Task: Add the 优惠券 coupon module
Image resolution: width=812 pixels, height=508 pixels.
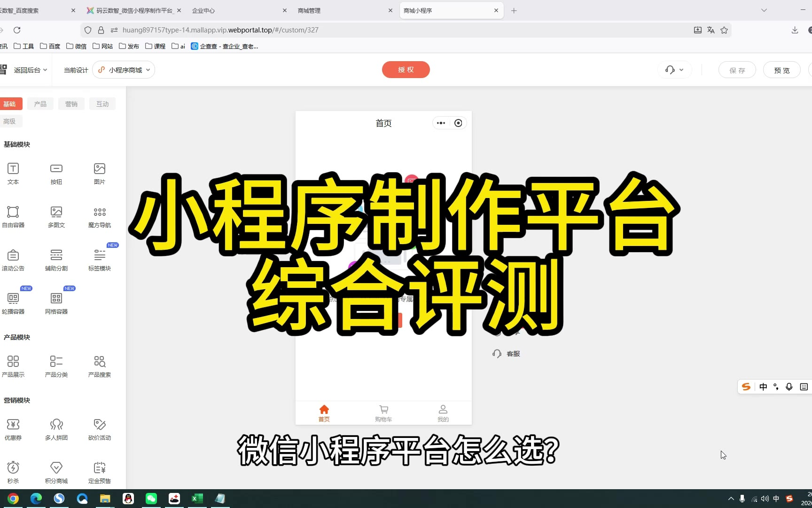Action: pyautogui.click(x=13, y=429)
